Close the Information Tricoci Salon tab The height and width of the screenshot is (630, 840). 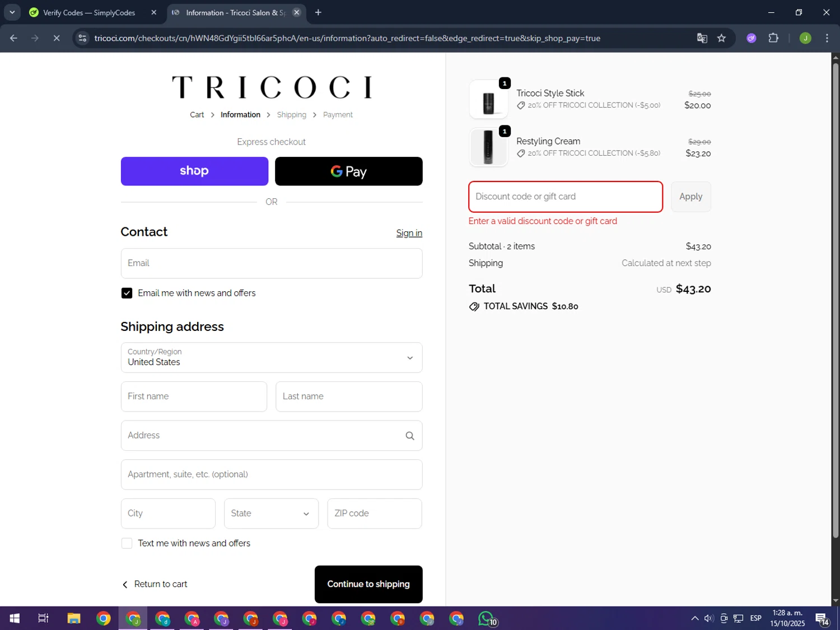pyautogui.click(x=297, y=12)
